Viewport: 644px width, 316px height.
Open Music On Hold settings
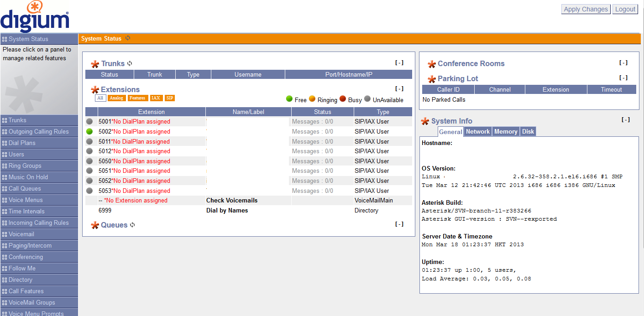coord(39,177)
